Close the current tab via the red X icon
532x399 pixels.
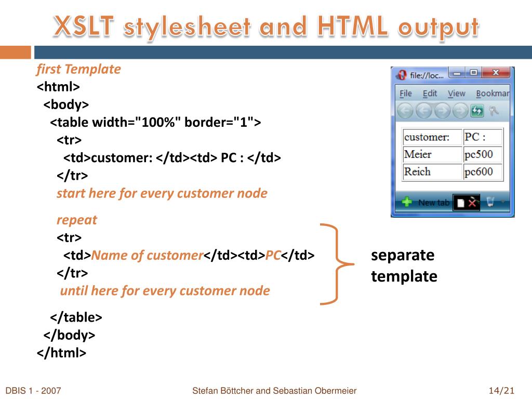[x=473, y=203]
